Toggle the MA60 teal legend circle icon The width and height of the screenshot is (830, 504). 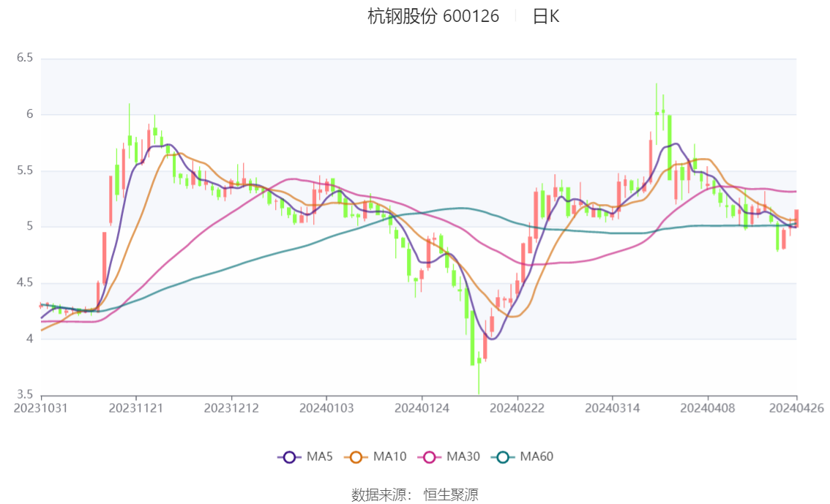pyautogui.click(x=503, y=457)
